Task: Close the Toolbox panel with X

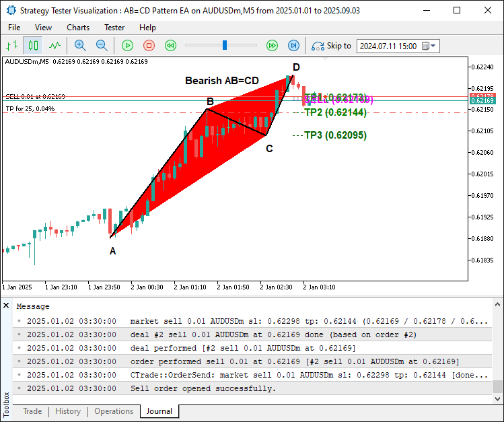Action: click(x=6, y=306)
